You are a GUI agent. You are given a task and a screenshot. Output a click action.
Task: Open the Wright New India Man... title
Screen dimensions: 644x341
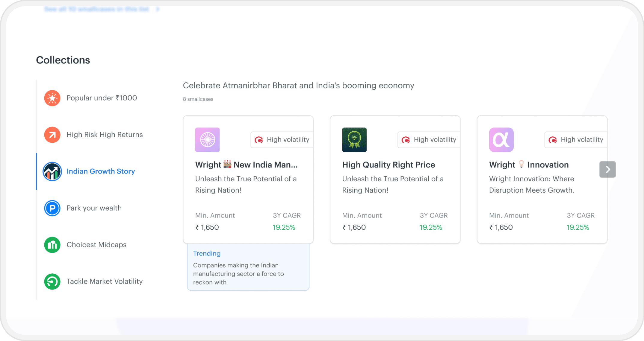pyautogui.click(x=246, y=165)
